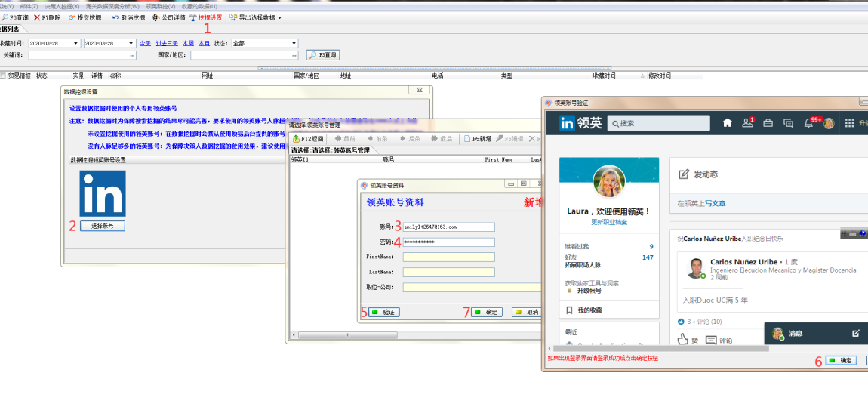The height and width of the screenshot is (410, 868).
Task: Open 决策人挖掘(X) menu
Action: 62,5
